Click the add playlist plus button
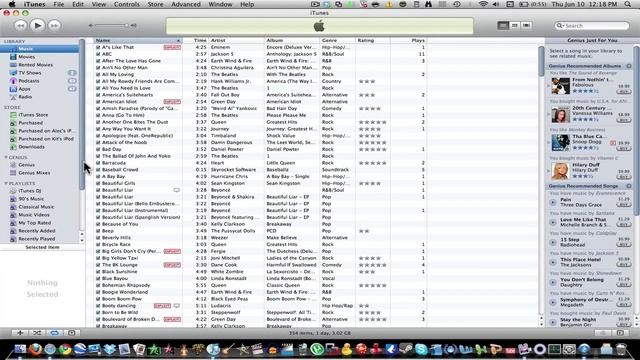This screenshot has height=360, width=640. (20, 333)
